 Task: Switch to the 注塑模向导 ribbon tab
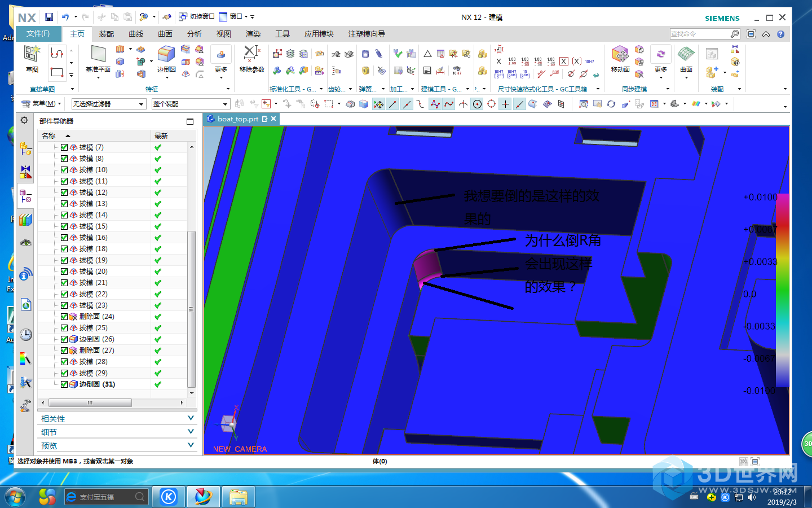(367, 34)
